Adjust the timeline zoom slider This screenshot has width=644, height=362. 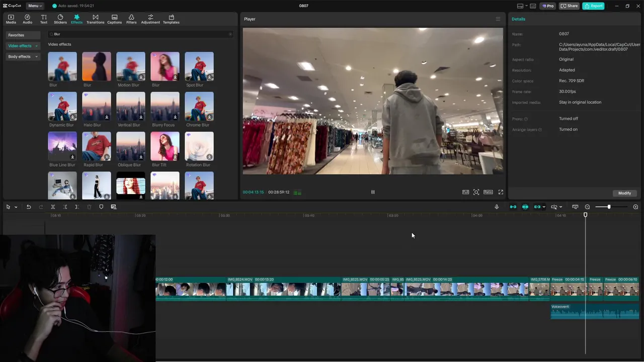[x=609, y=207]
